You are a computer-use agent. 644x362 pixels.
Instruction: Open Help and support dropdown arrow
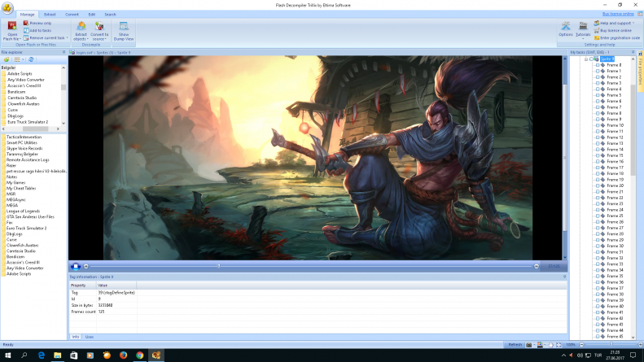click(633, 23)
